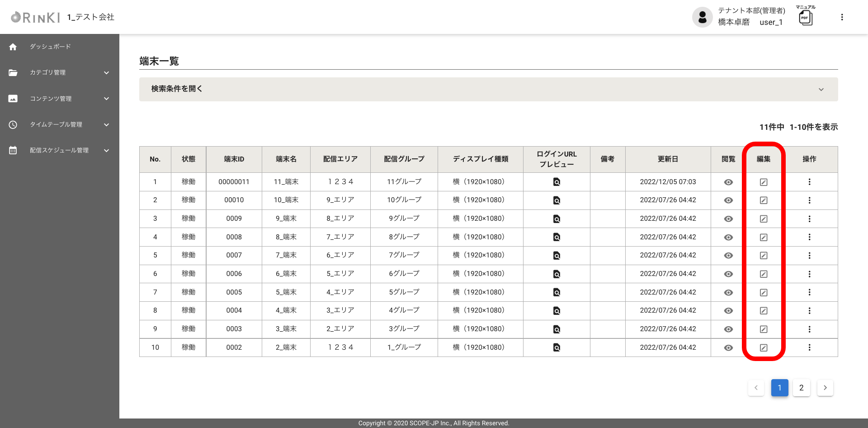View the 4_端末 row with eye icon
Image resolution: width=868 pixels, height=428 pixels.
pyautogui.click(x=728, y=311)
